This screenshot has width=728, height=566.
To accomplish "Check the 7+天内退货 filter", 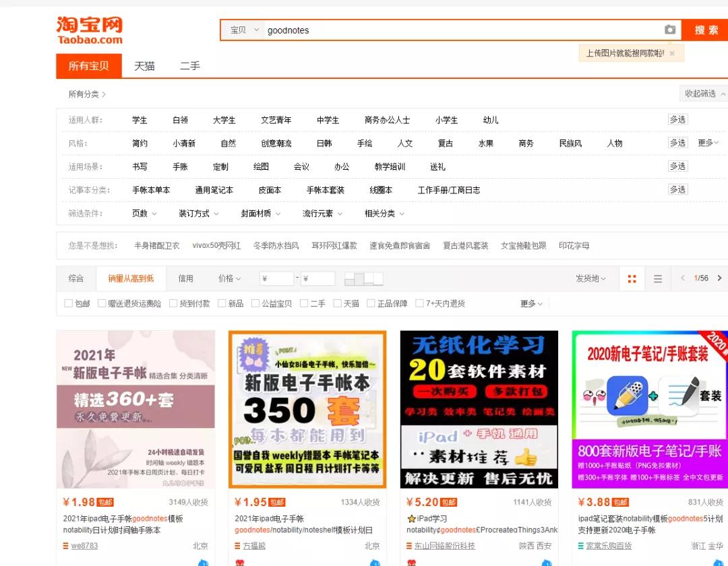I will [x=420, y=303].
